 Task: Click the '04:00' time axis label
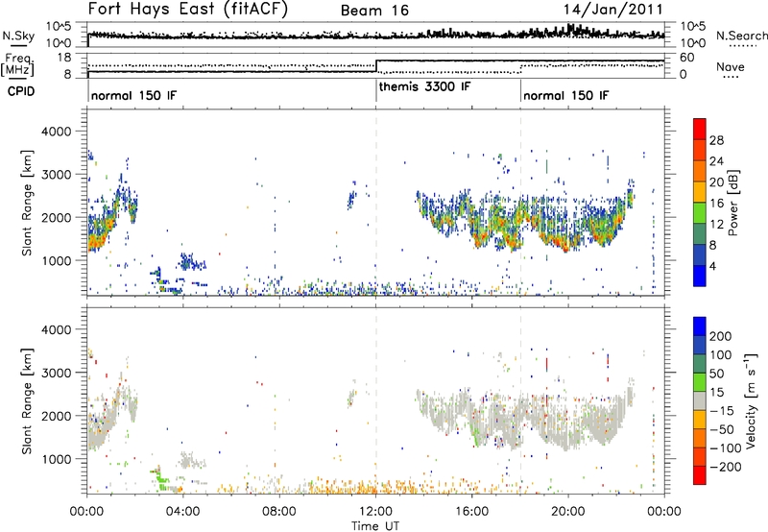(182, 511)
